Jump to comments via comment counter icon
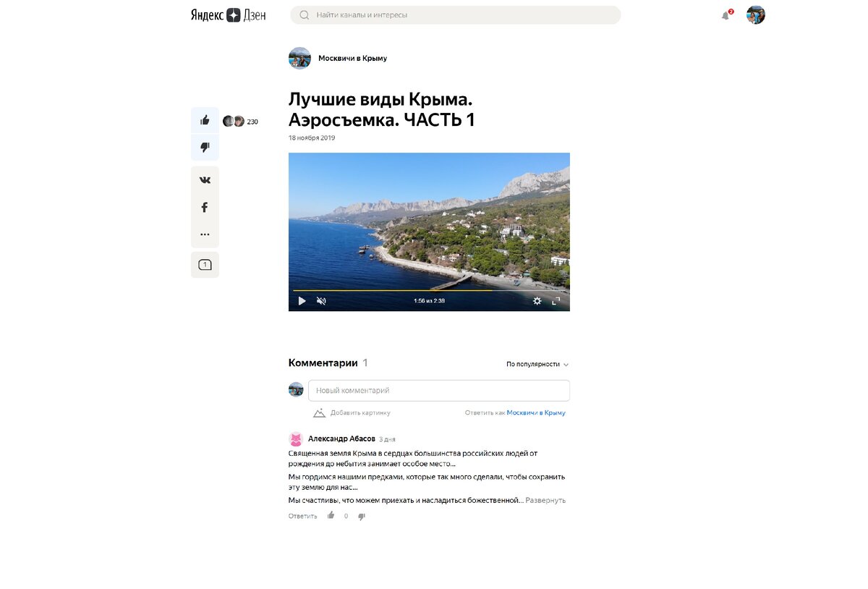This screenshot has width=868, height=589. click(x=205, y=265)
